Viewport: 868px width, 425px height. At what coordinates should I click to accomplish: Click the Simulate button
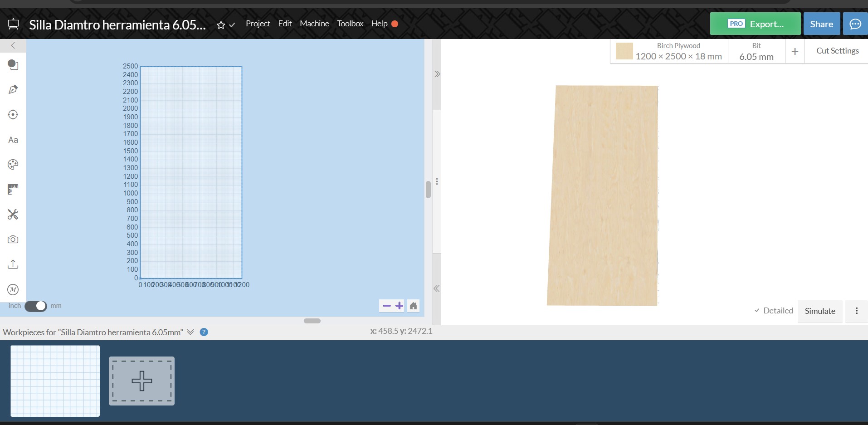(x=819, y=311)
